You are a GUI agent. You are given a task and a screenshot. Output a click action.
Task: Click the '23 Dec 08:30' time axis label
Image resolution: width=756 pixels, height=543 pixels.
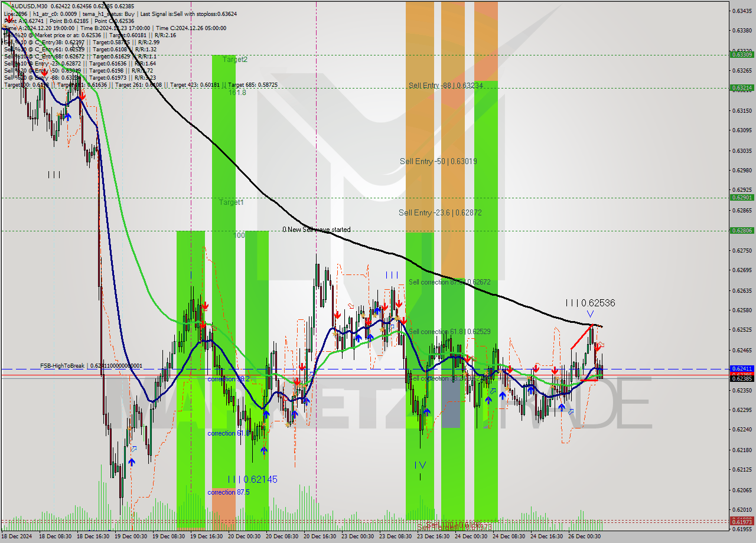pos(395,537)
